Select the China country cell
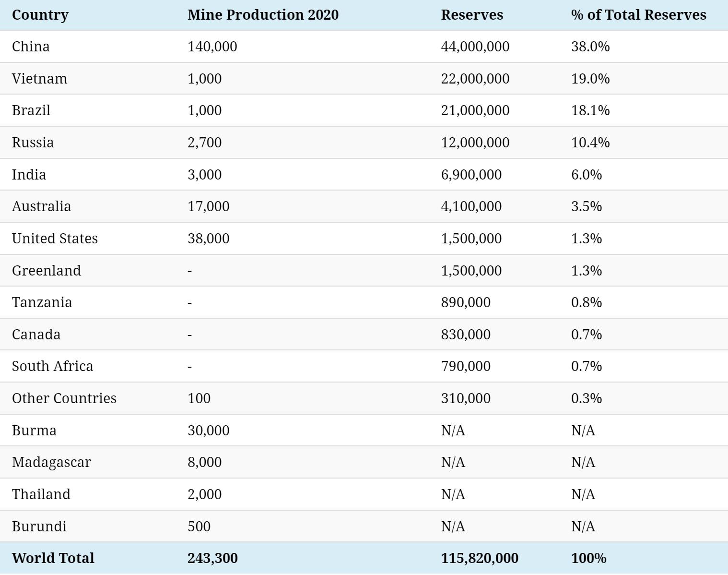The image size is (728, 575). pyautogui.click(x=31, y=47)
